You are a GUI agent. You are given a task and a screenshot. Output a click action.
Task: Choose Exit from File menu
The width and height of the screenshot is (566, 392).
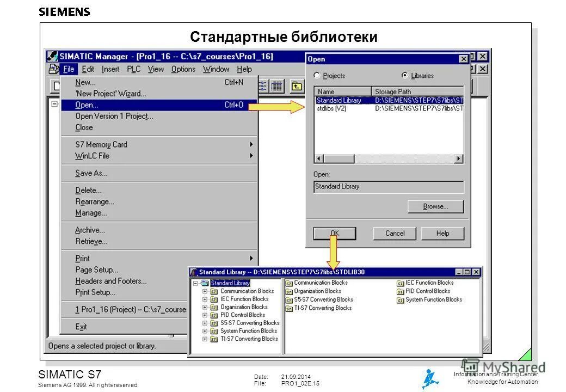pos(125,327)
